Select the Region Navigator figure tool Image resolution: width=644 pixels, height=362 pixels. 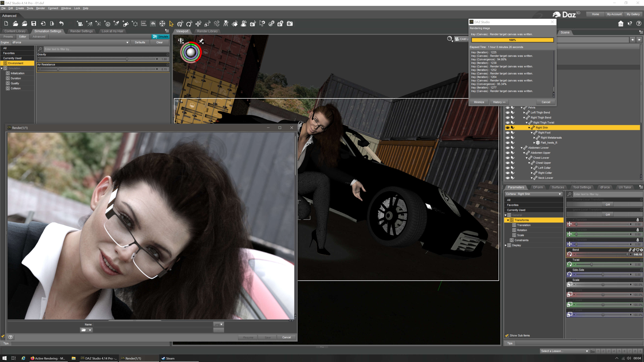pos(244,23)
